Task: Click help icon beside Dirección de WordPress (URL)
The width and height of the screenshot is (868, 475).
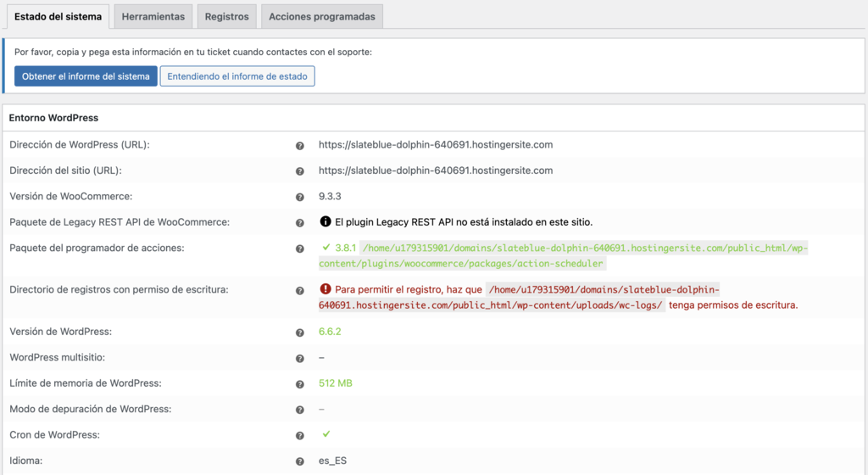Action: pos(299,146)
